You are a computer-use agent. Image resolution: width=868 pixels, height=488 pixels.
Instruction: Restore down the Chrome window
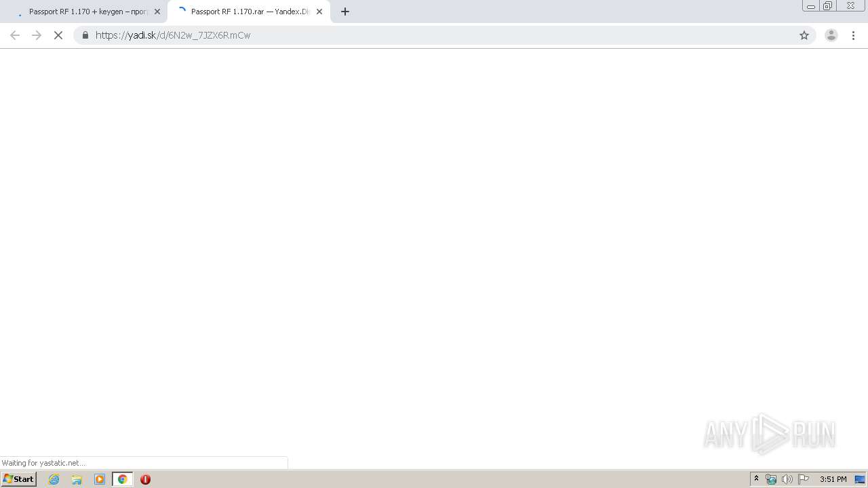coord(828,5)
